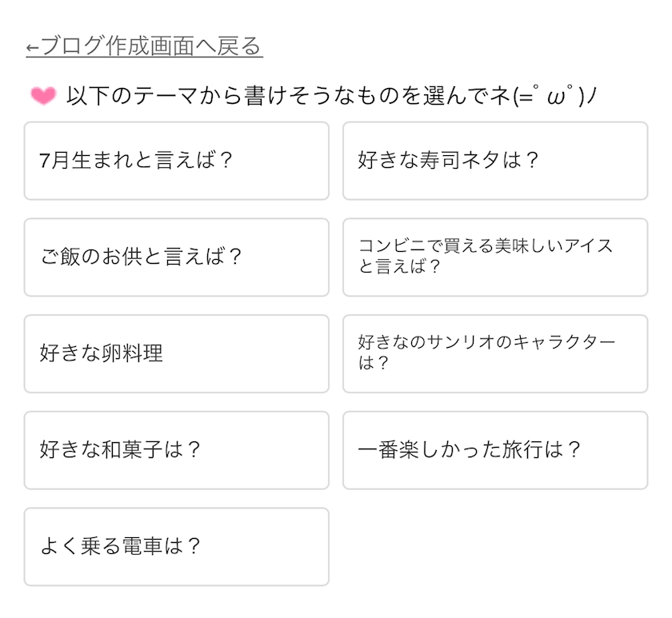672x618 pixels.
Task: Choose the 好きな寿司ネタは？ theme
Action: click(494, 161)
